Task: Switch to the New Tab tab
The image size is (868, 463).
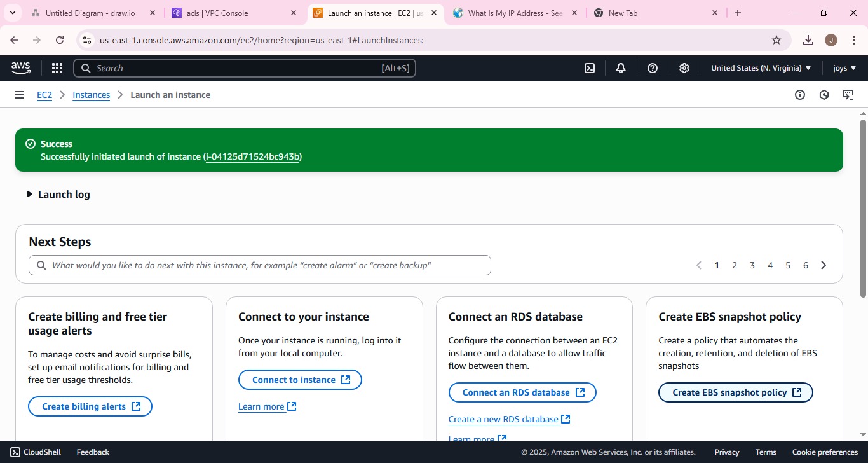Action: 657,13
